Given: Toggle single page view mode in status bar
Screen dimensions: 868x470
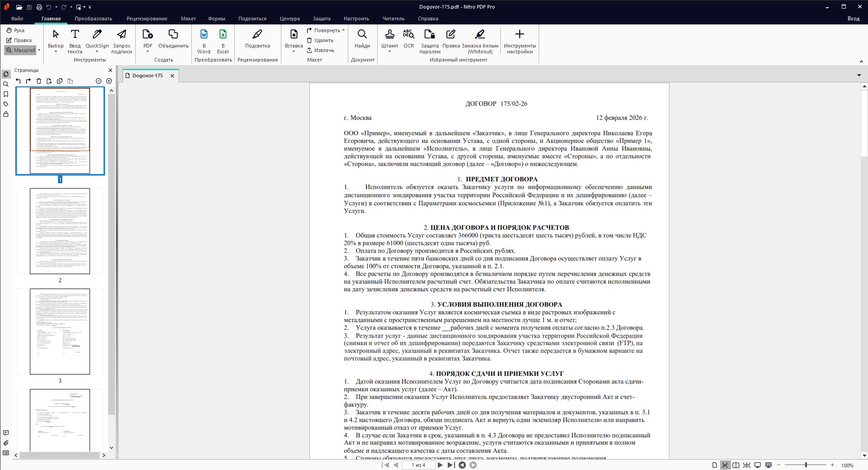Looking at the screenshot, I should (x=715, y=465).
